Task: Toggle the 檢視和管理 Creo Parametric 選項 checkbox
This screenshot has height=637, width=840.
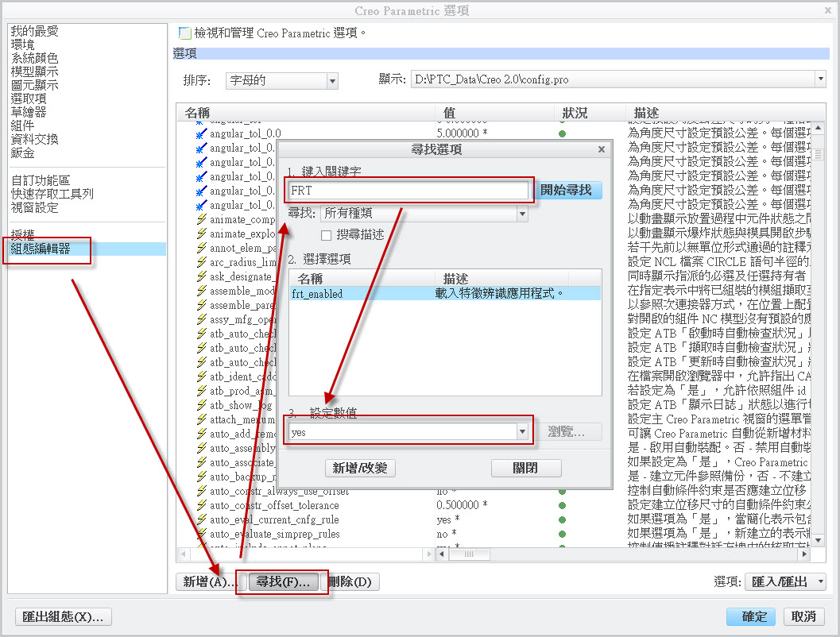Action: click(x=185, y=33)
